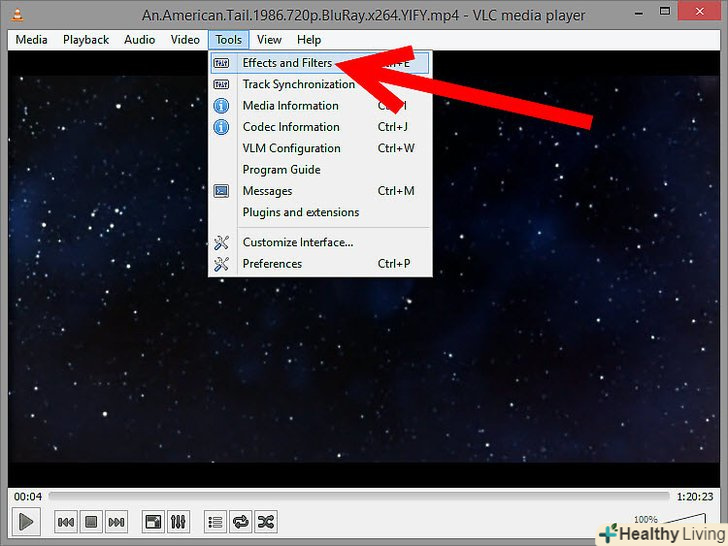This screenshot has width=728, height=546.
Task: Open the Media menu
Action: click(31, 40)
